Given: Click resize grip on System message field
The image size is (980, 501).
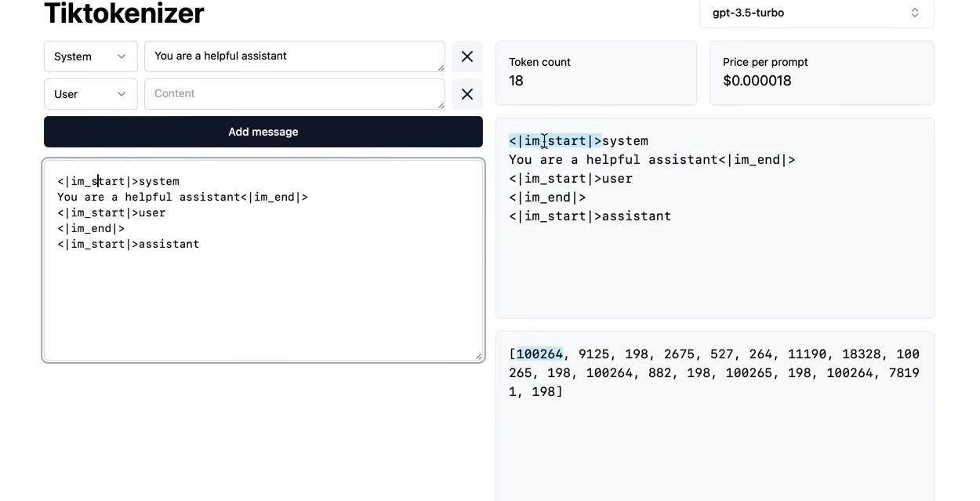Looking at the screenshot, I should tap(441, 68).
